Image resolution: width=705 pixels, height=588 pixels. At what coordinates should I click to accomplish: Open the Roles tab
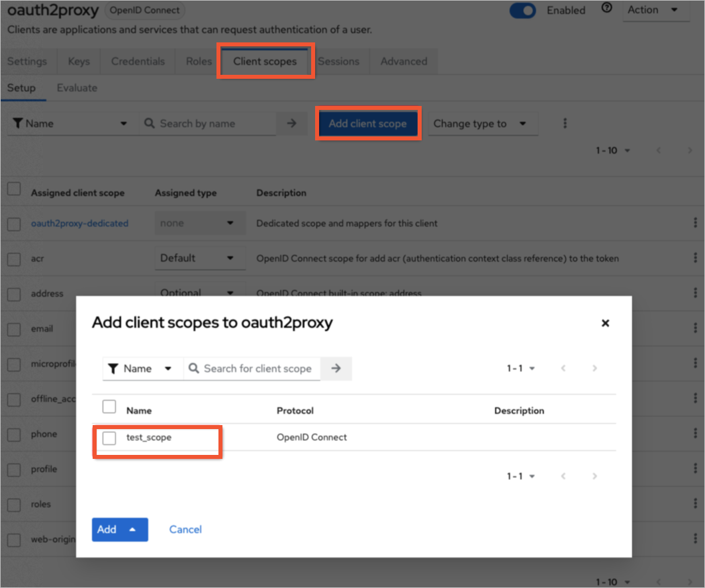pos(199,61)
